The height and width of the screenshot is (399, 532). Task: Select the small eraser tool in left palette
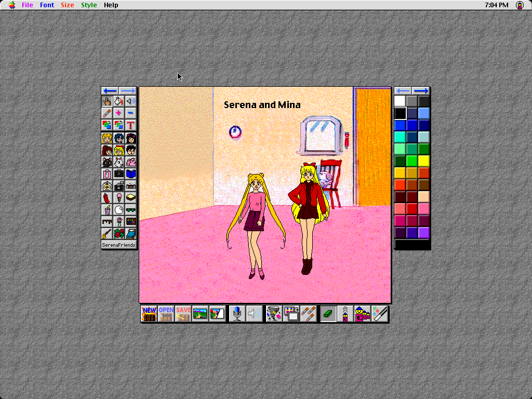tap(107, 113)
